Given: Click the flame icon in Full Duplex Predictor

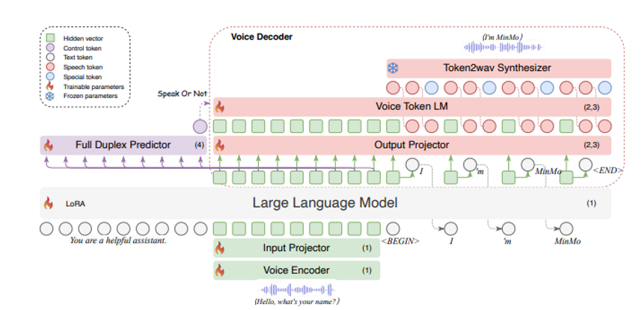Looking at the screenshot, I should (49, 145).
